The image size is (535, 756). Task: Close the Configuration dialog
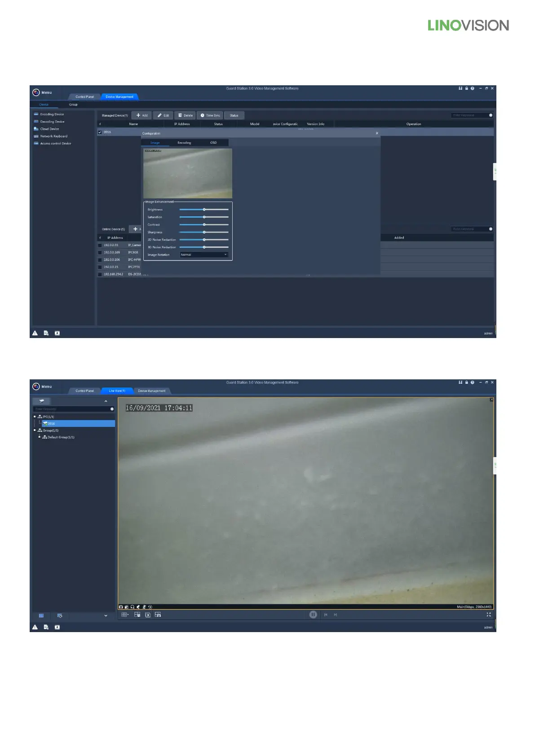click(377, 133)
